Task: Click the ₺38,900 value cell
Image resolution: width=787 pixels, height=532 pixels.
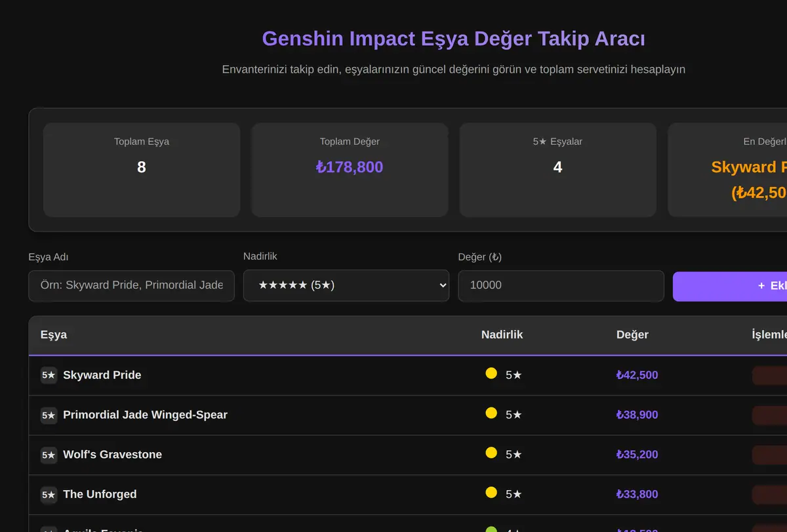Action: (637, 415)
